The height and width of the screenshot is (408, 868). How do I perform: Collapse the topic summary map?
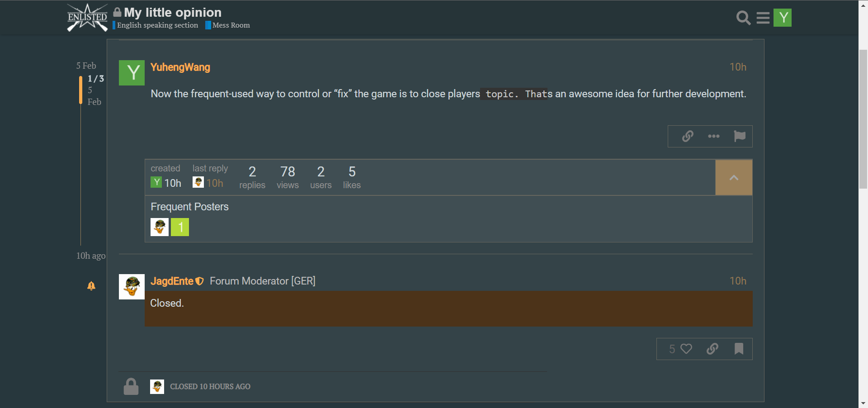click(x=734, y=178)
